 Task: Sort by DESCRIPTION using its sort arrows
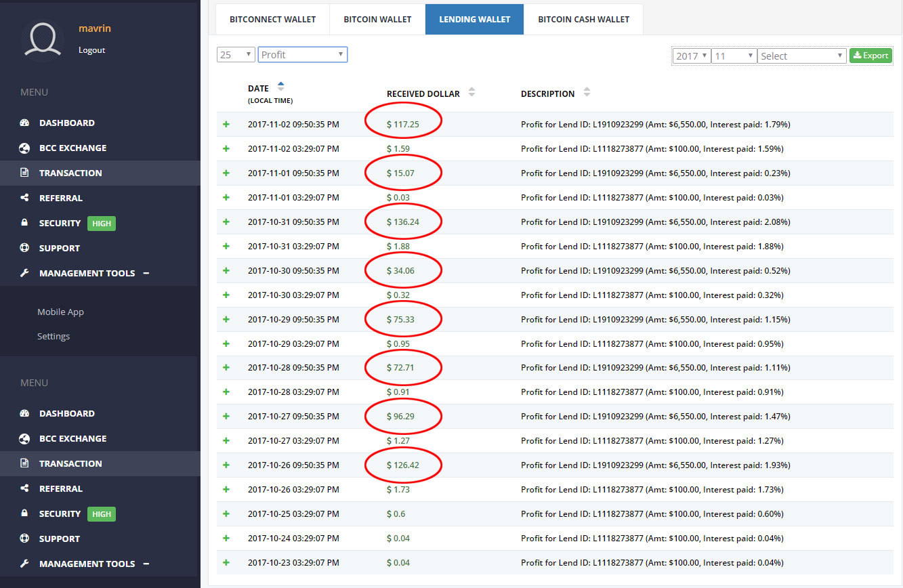[587, 92]
